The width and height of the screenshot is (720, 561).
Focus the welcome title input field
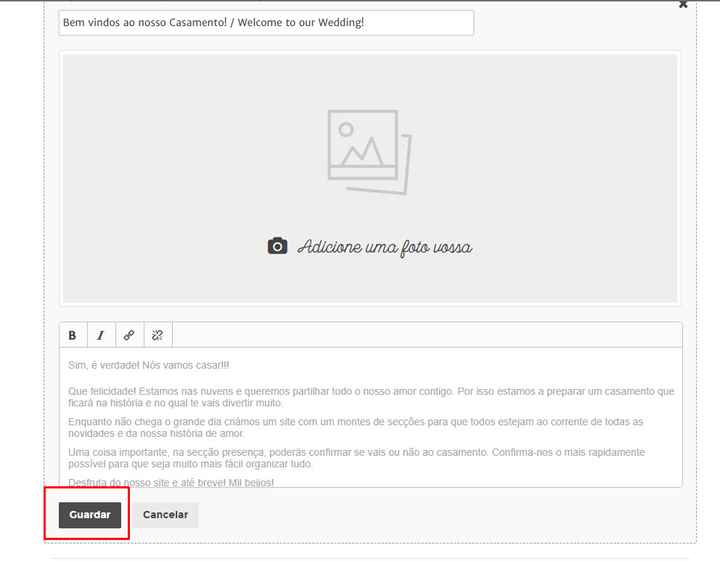[266, 22]
